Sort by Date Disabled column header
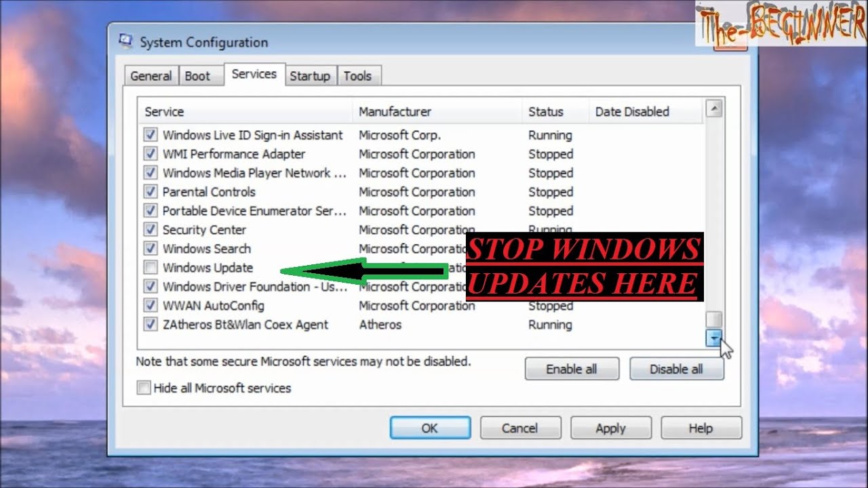 646,112
